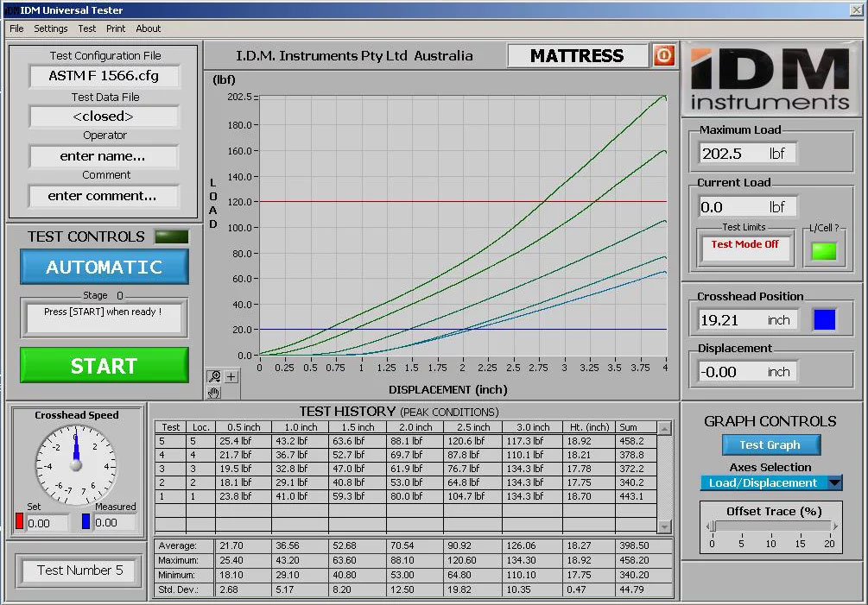The height and width of the screenshot is (605, 868).
Task: Open the Load/Displacement axes dropdown
Action: [x=770, y=482]
